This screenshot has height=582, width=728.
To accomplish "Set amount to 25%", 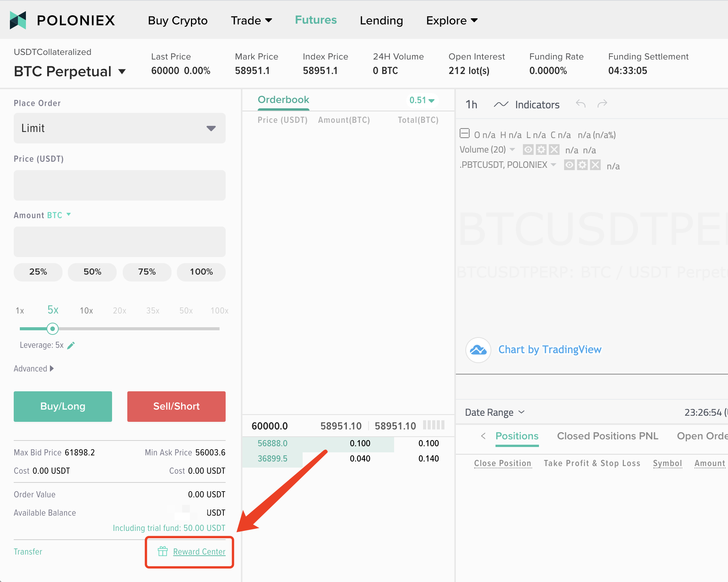I will 38,272.
